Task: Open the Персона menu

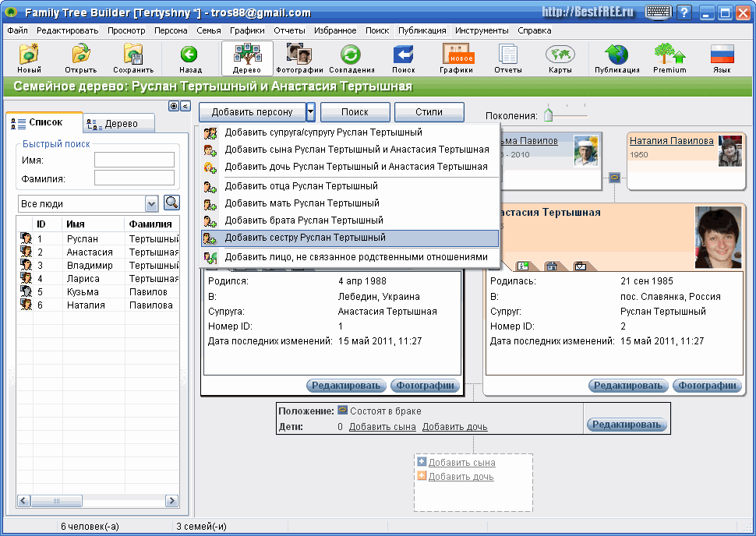Action: (171, 30)
